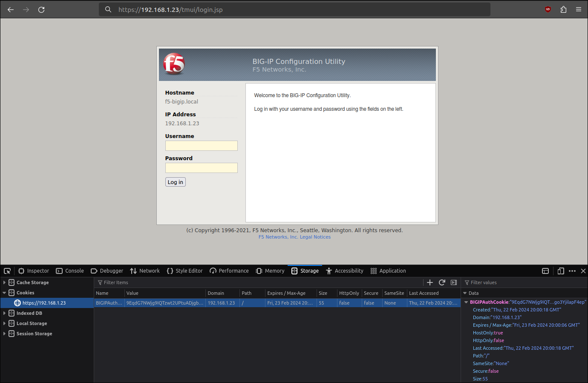Click the element picker icon in DevTools
This screenshot has height=383, width=588.
pyautogui.click(x=7, y=271)
